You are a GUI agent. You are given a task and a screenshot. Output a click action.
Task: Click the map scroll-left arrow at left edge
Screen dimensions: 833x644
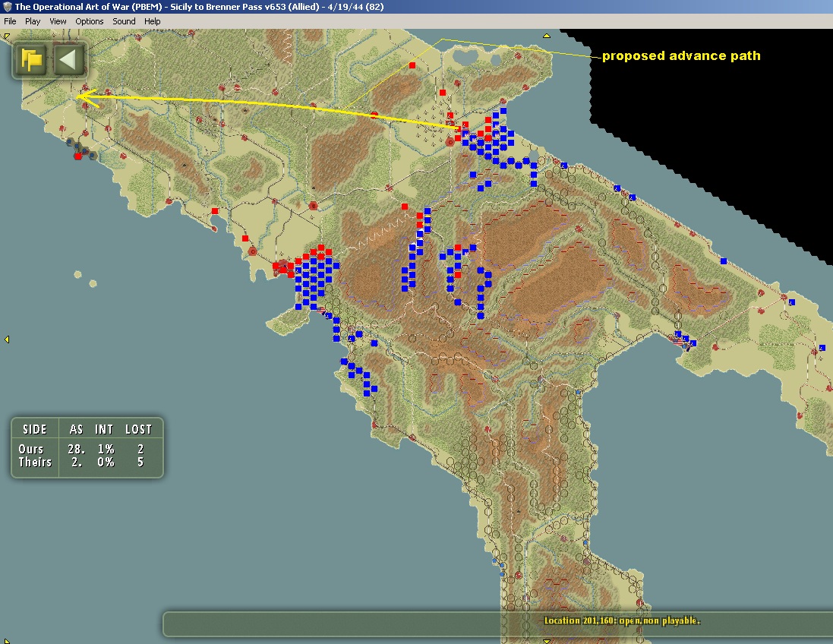(x=6, y=339)
